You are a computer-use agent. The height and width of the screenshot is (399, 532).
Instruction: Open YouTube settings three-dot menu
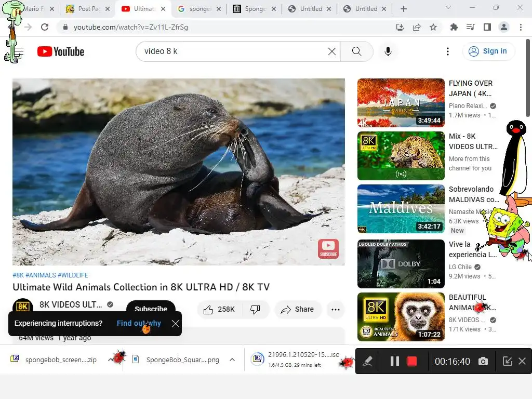tap(448, 51)
